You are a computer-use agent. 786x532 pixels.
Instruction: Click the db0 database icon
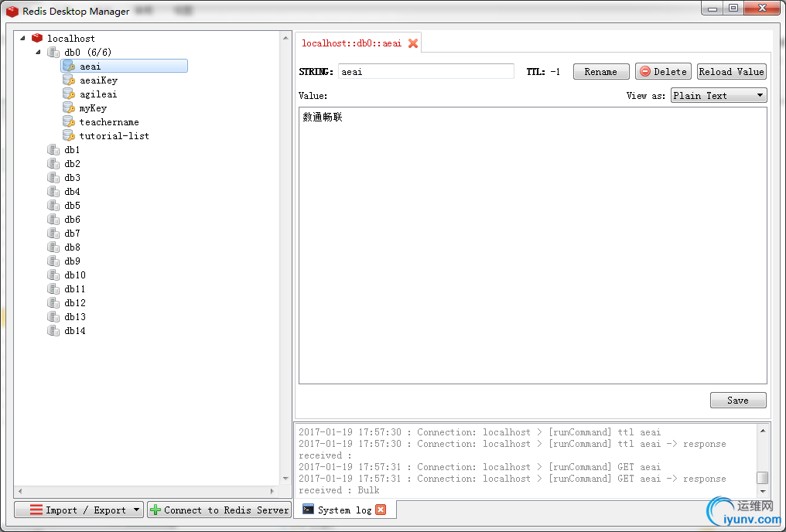(x=53, y=52)
